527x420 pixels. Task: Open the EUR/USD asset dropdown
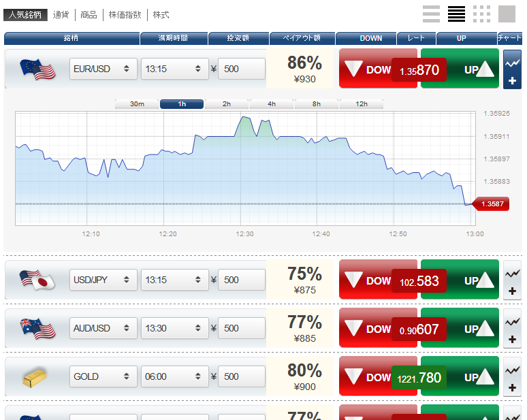click(x=103, y=69)
